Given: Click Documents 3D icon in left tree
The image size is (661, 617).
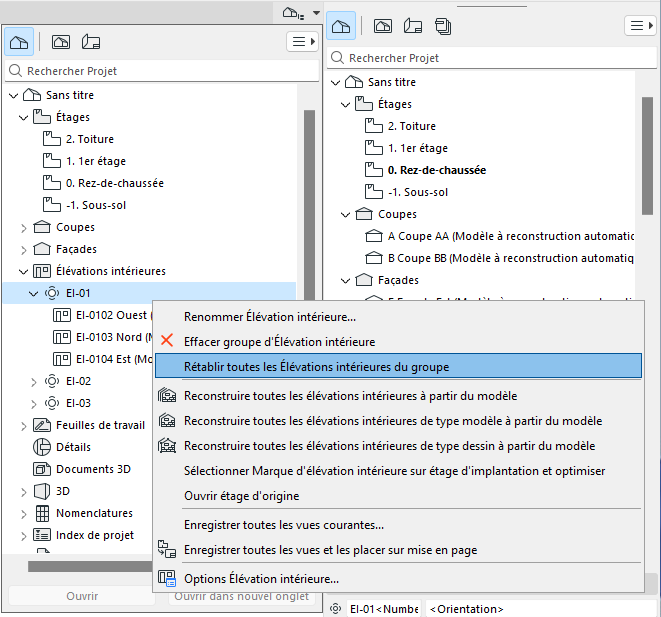Looking at the screenshot, I should (x=42, y=469).
